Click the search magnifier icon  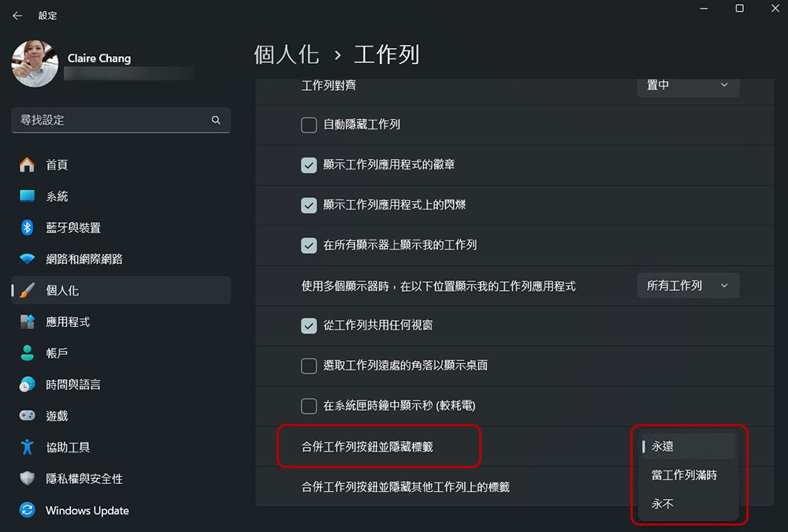tap(216, 120)
